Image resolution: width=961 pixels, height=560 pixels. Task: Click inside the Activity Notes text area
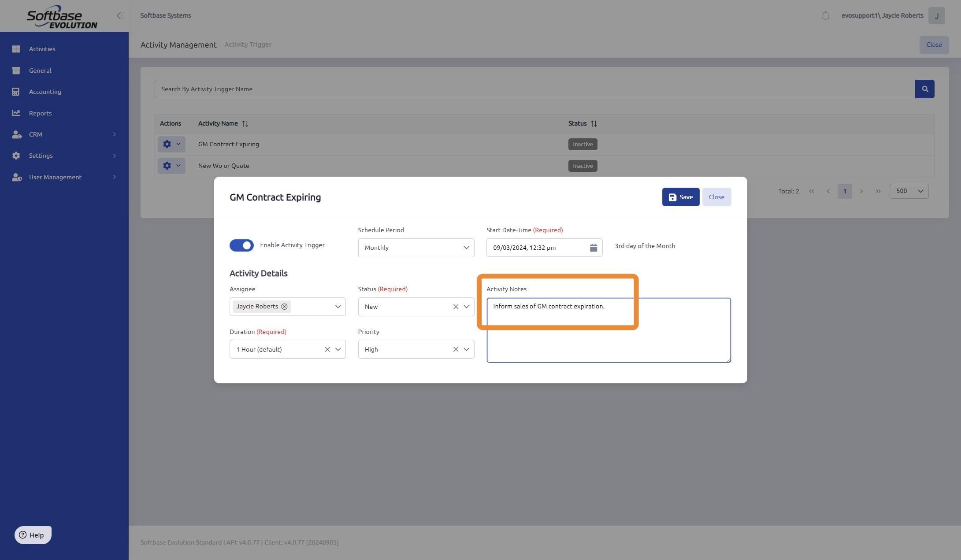pyautogui.click(x=608, y=339)
